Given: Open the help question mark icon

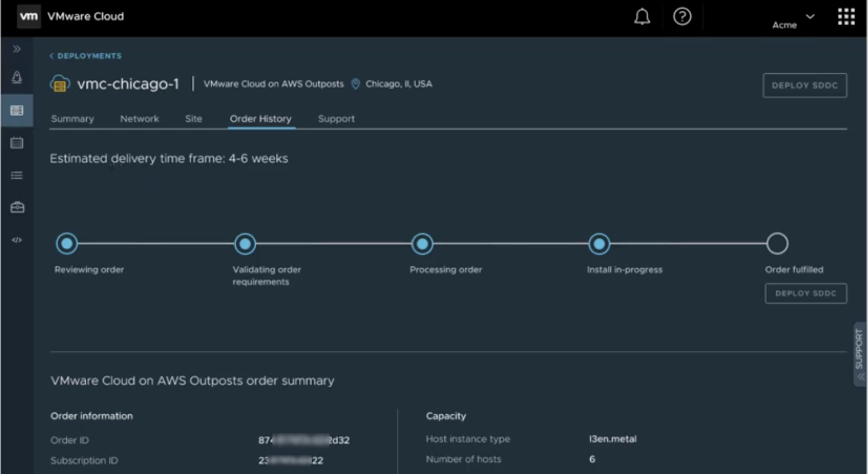Looking at the screenshot, I should pos(682,17).
